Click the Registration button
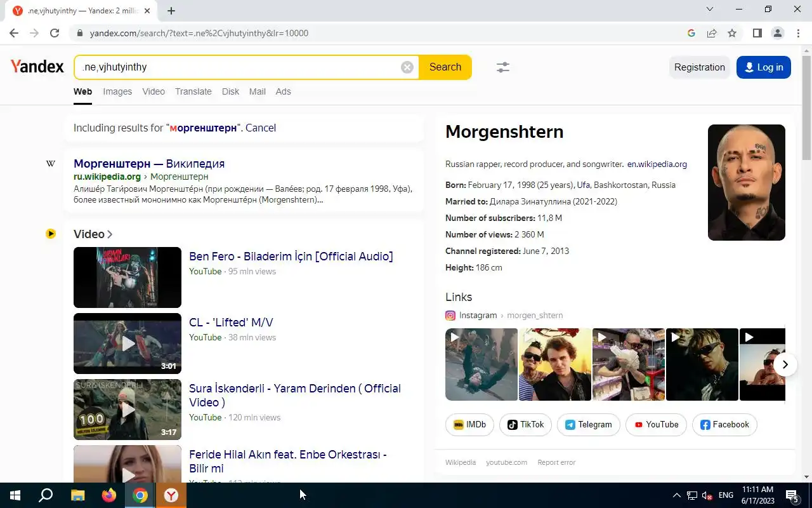The width and height of the screenshot is (812, 508). point(699,67)
